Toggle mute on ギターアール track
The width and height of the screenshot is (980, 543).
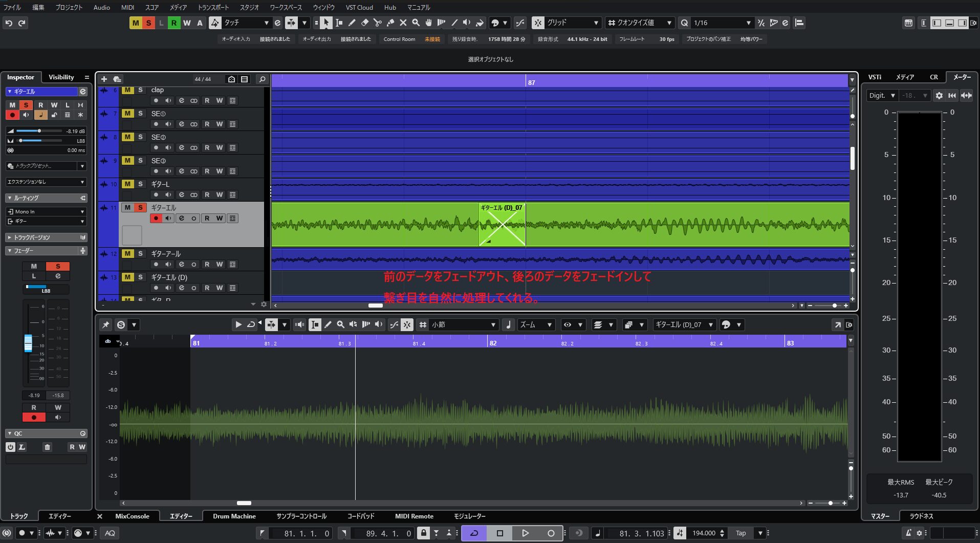127,253
